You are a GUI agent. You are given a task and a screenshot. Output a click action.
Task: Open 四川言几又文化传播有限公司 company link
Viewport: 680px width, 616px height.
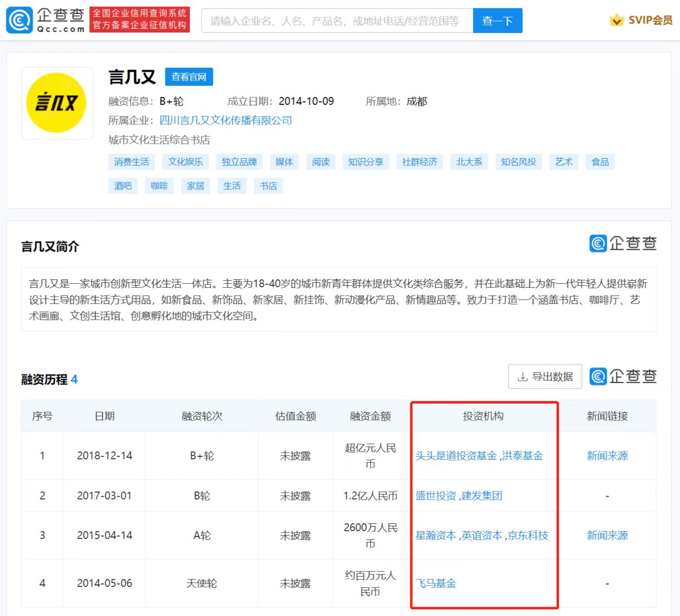point(226,120)
